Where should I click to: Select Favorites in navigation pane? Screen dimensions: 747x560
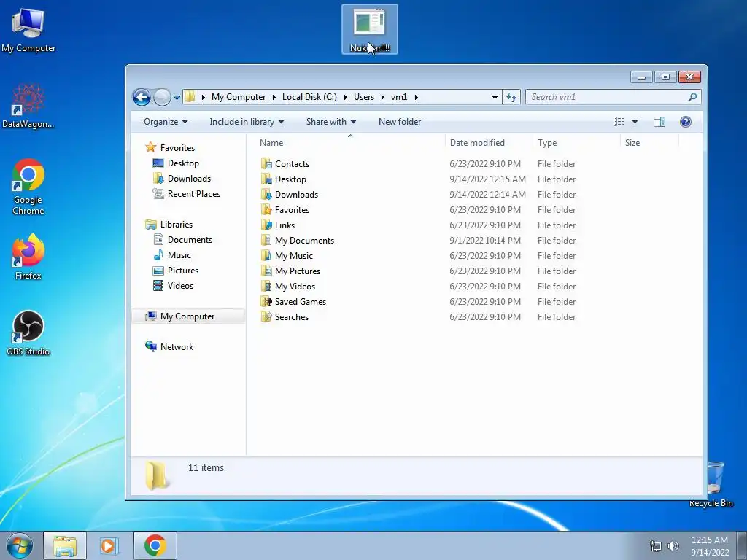tap(177, 147)
